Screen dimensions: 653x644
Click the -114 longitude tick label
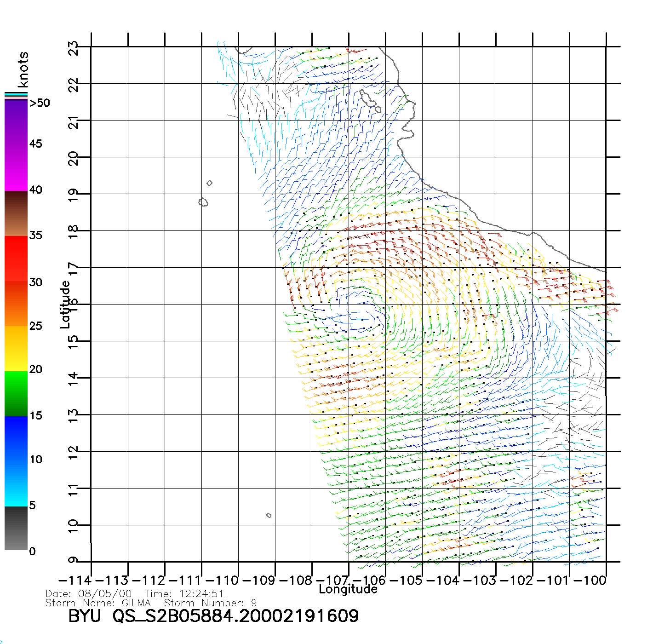coord(75,580)
